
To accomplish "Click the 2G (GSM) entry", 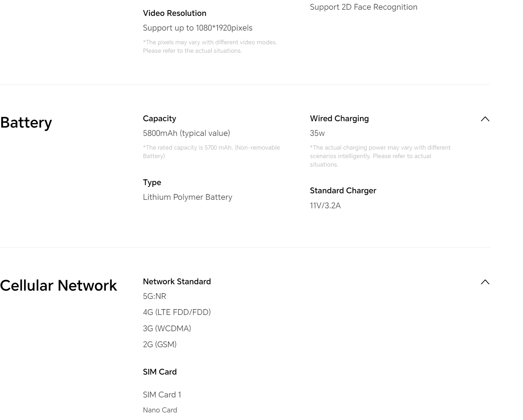I will pyautogui.click(x=160, y=345).
